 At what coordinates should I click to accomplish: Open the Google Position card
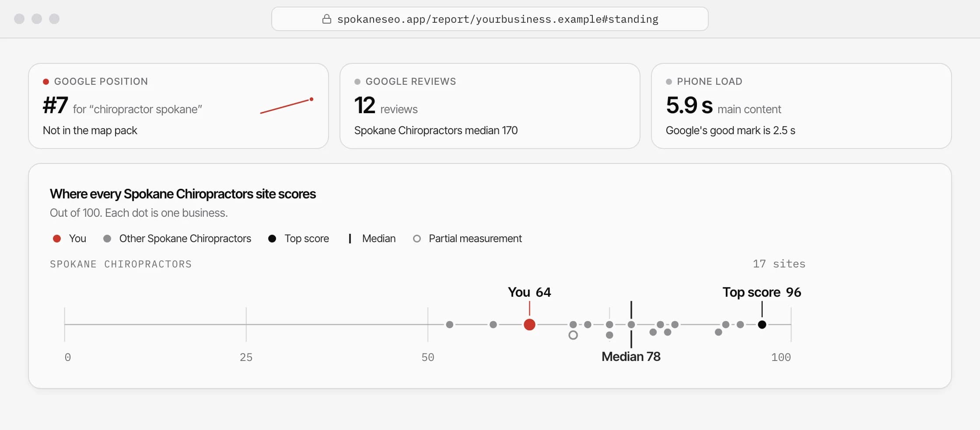(x=178, y=106)
